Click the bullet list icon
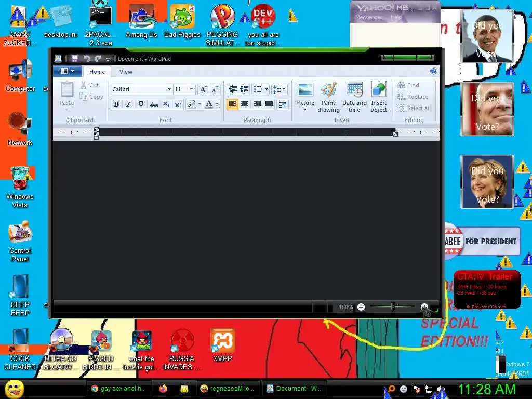Image resolution: width=532 pixels, height=399 pixels. (258, 89)
